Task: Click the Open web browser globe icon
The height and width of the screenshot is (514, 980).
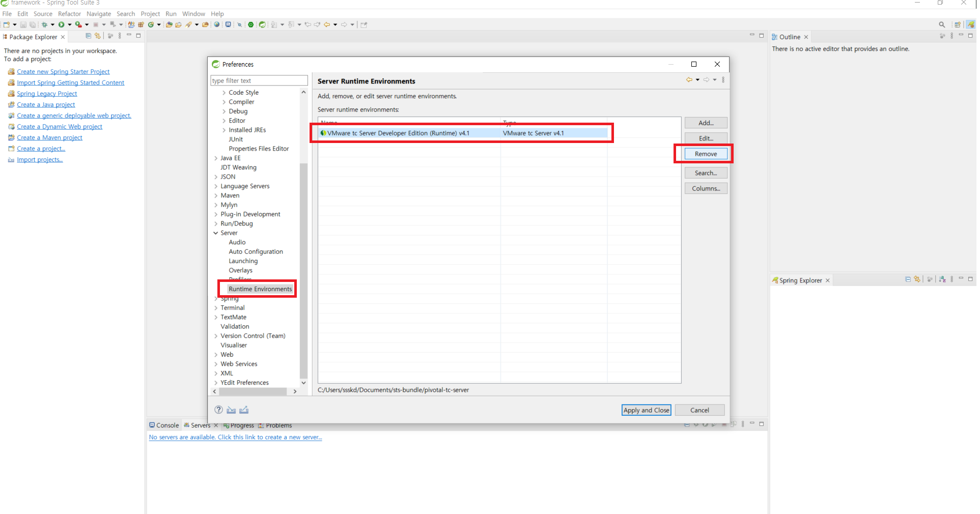Action: [216, 24]
